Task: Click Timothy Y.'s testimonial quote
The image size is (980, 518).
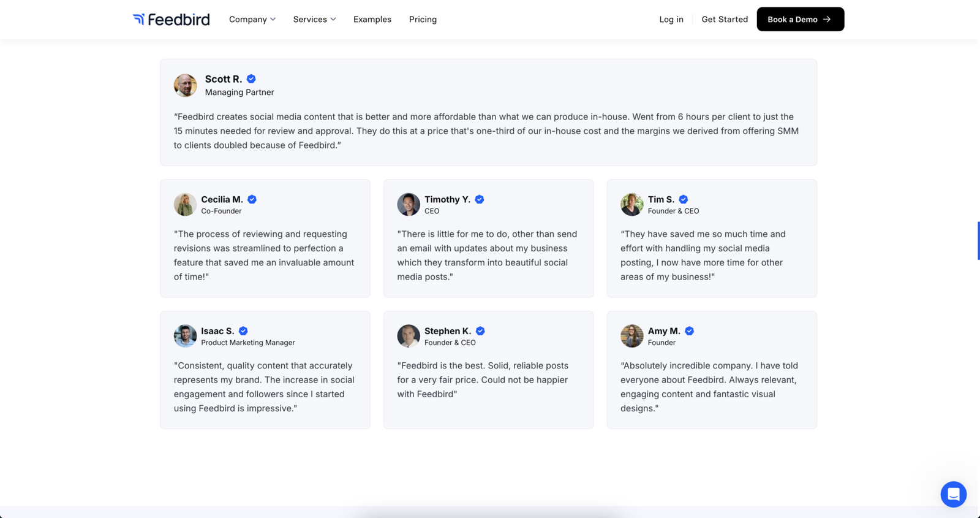Action: tap(488, 256)
